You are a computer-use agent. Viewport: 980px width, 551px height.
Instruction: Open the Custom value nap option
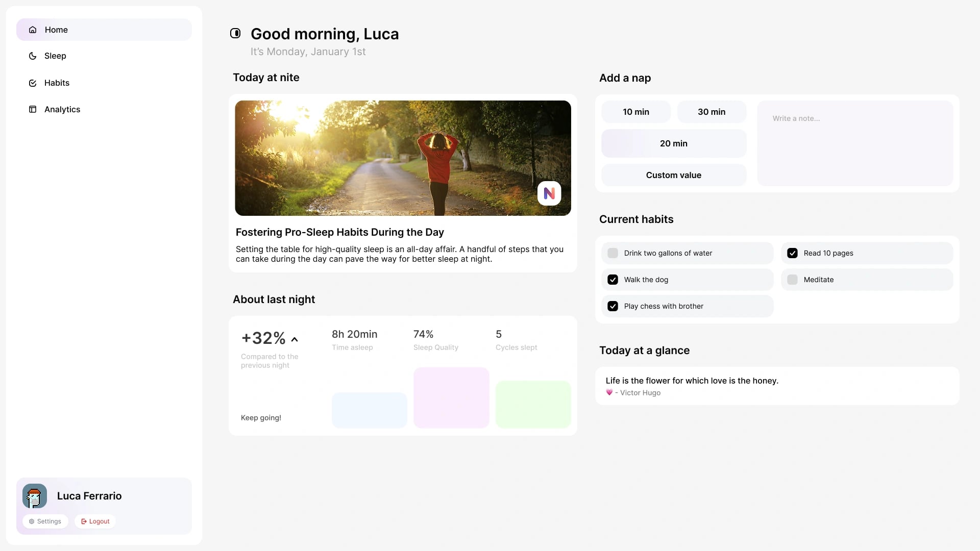[x=673, y=175]
